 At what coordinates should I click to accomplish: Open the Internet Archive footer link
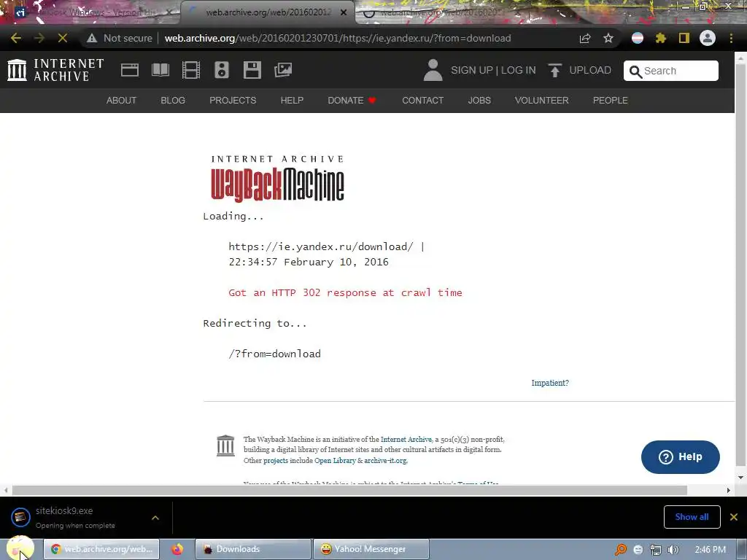[x=406, y=440]
